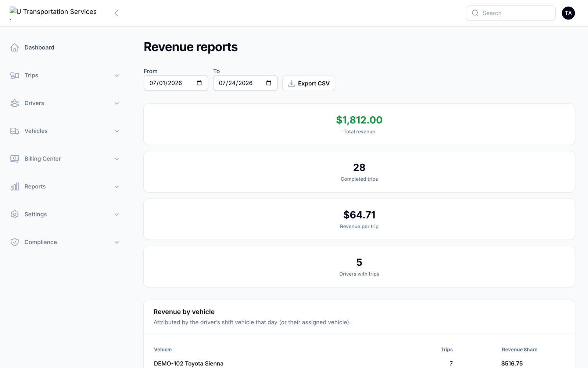Click the 5 drivers with trips value
The image size is (588, 368).
point(359,262)
